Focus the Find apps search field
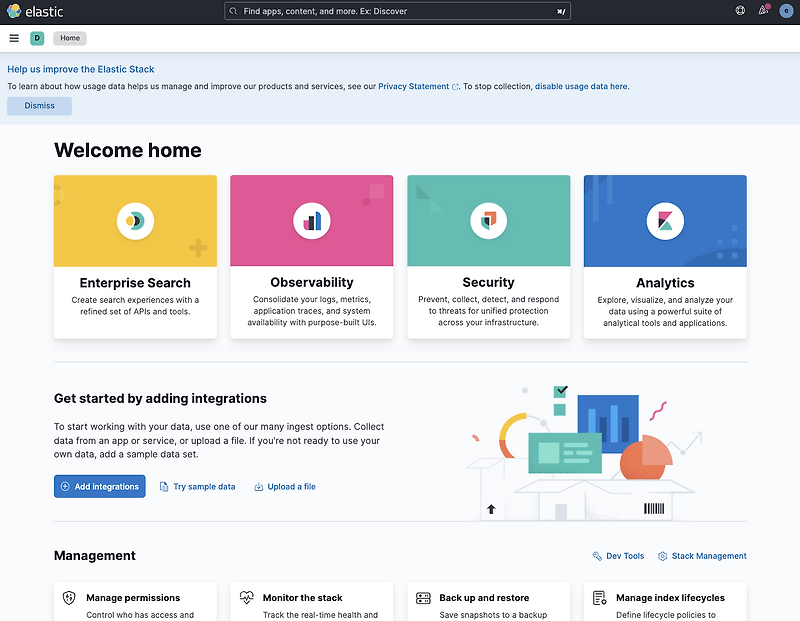 [397, 11]
